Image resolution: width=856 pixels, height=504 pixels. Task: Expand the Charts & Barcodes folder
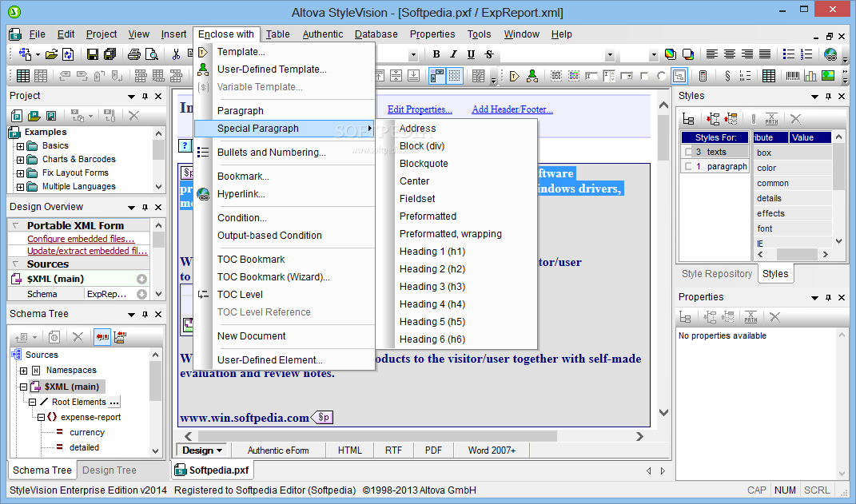(20, 160)
